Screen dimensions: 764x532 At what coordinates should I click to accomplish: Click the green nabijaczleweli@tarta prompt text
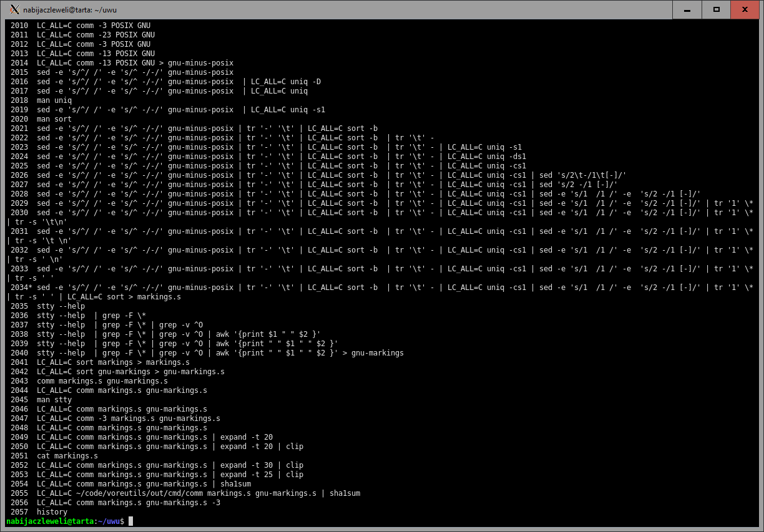pyautogui.click(x=49, y=521)
